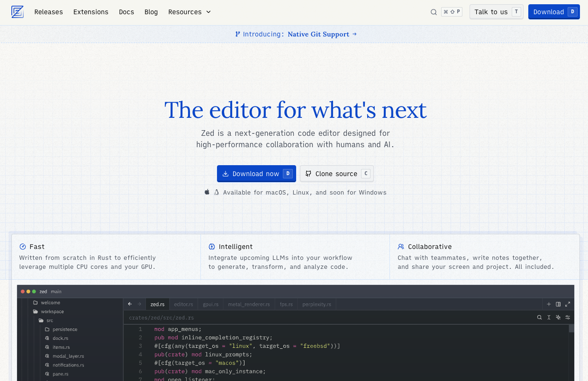Click the breadcrumb path crates/zed/src/zed.rs
This screenshot has height=381, width=588.
point(162,318)
